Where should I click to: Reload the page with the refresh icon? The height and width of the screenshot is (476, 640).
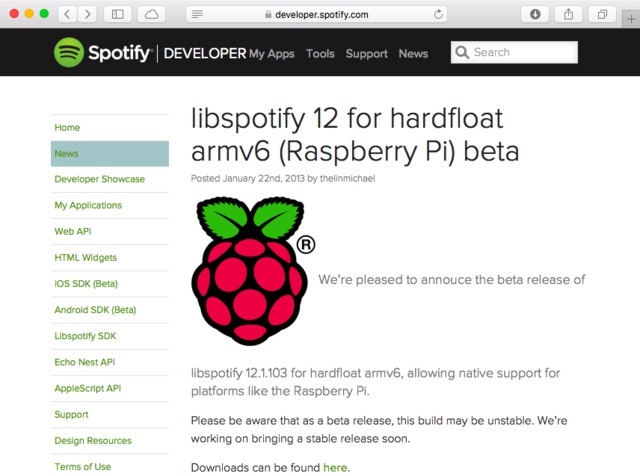click(x=439, y=14)
